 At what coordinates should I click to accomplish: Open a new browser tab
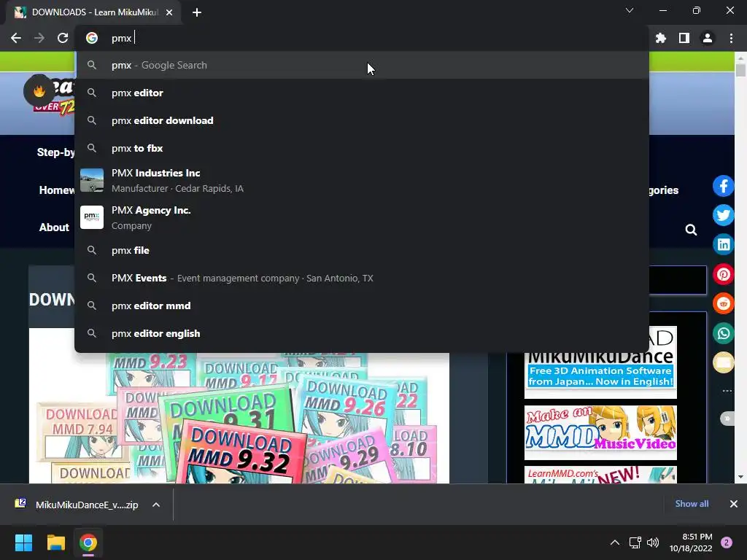(197, 12)
